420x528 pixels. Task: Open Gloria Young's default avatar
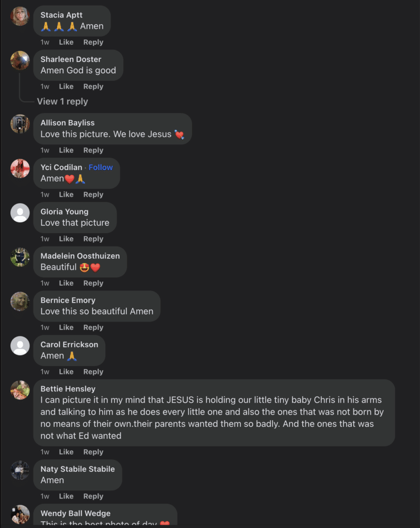click(x=20, y=212)
